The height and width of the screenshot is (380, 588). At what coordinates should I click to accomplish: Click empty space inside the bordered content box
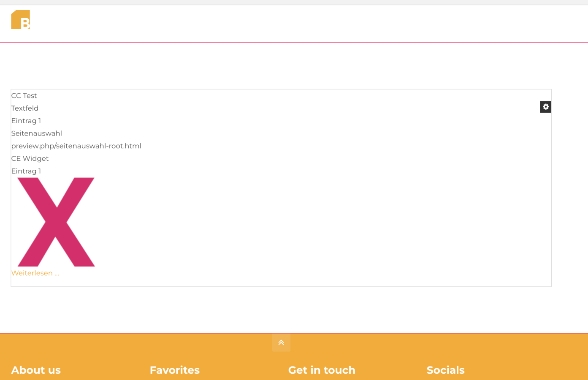pyautogui.click(x=317, y=211)
